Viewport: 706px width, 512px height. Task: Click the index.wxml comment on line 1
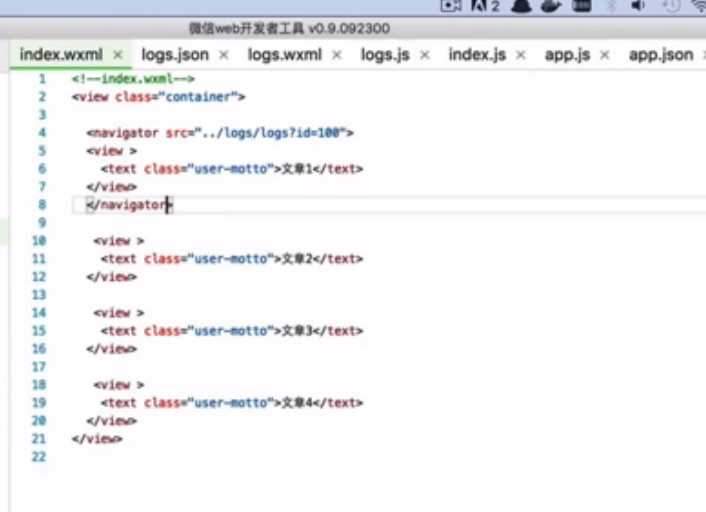(133, 79)
